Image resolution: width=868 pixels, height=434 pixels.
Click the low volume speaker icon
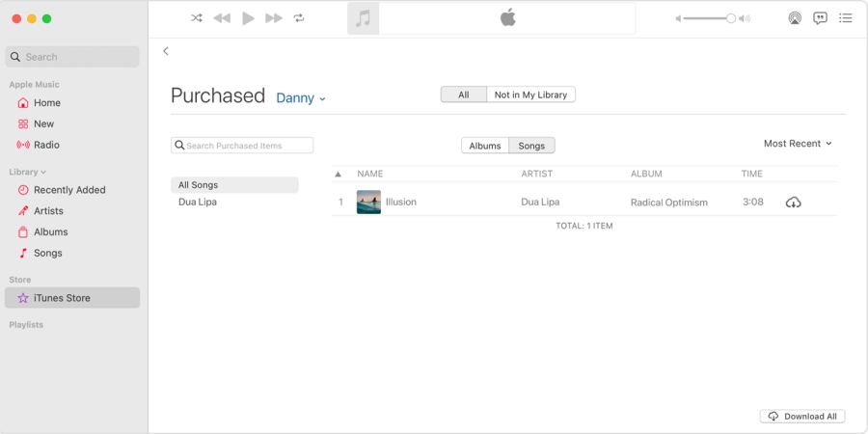(678, 19)
